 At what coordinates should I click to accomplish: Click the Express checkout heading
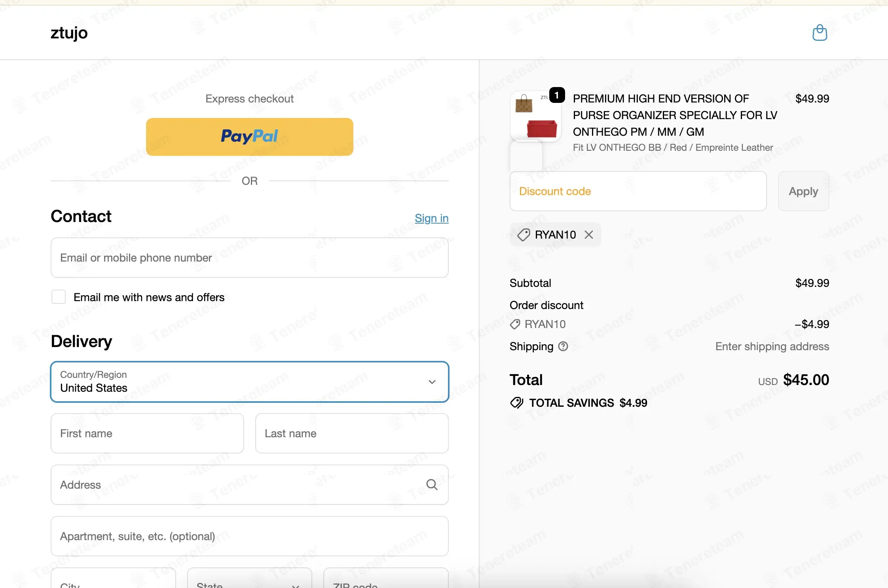pos(250,99)
